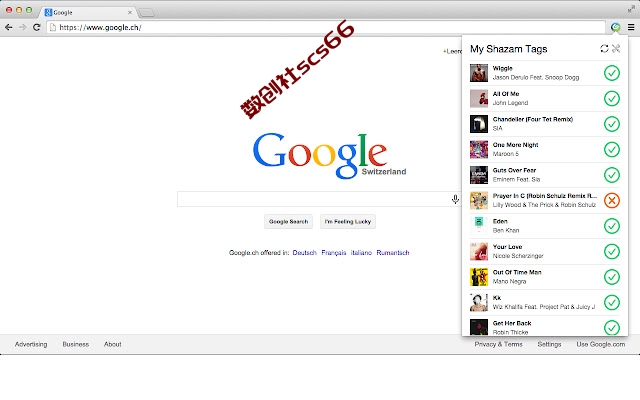Open the Guts Over Fear album thumbnail
The image size is (640, 400).
click(x=479, y=175)
